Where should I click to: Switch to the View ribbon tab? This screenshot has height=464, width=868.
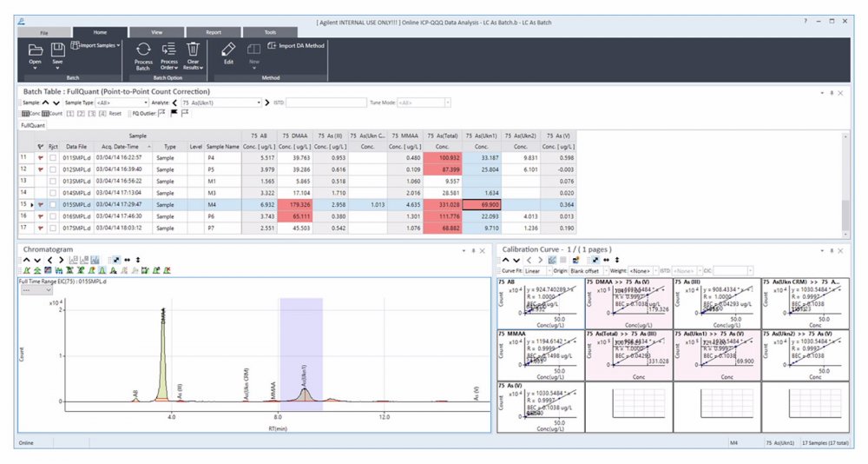point(156,32)
